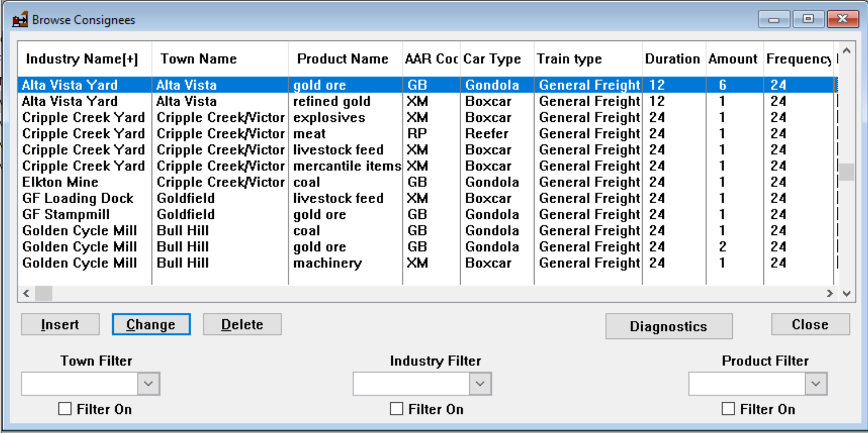Select the GF Stampmill row
The image size is (868, 433).
[428, 214]
